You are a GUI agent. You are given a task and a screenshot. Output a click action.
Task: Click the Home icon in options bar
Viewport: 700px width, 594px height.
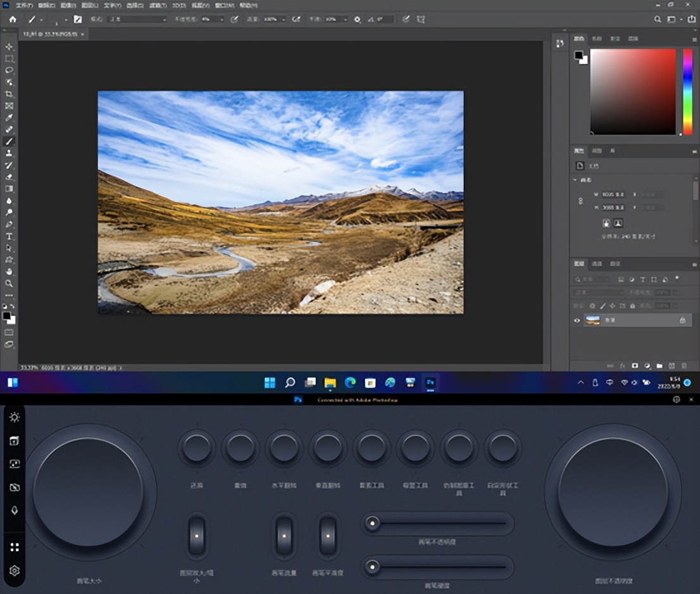point(13,20)
